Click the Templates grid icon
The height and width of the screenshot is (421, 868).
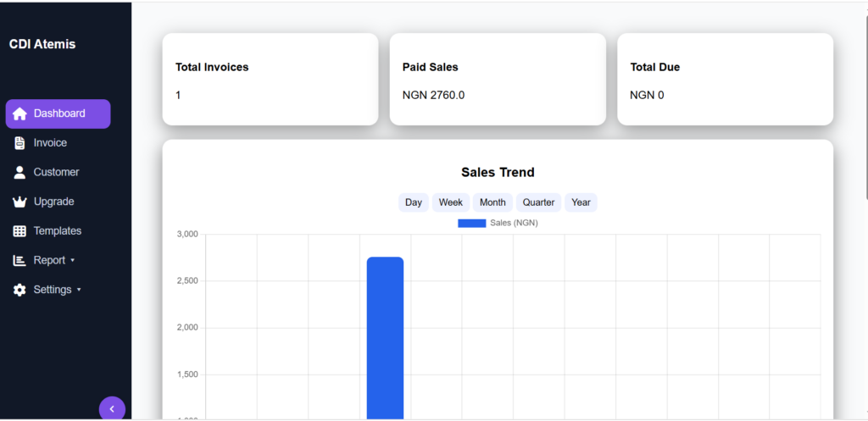[19, 231]
